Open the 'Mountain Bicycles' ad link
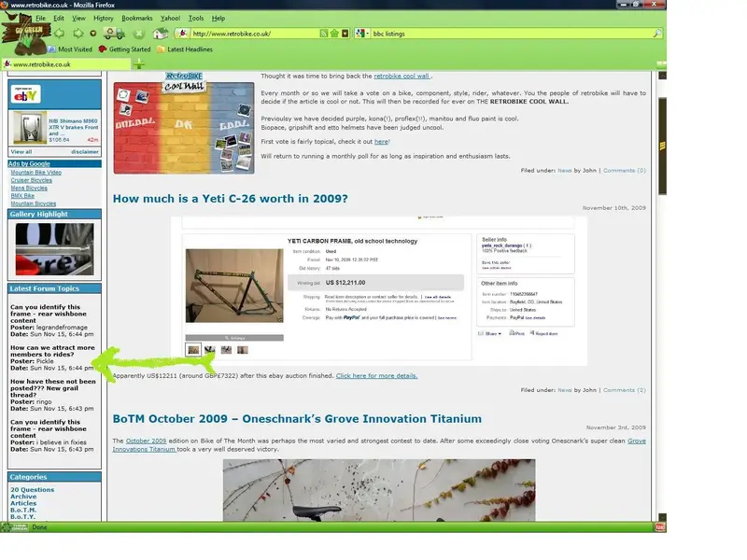The height and width of the screenshot is (560, 747). point(34,203)
